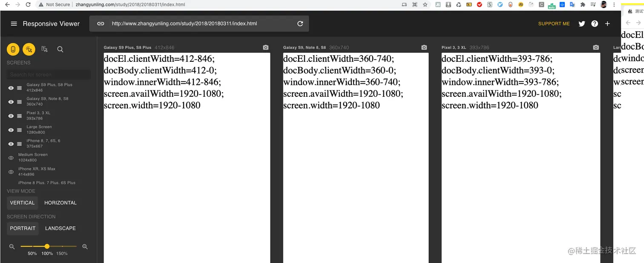This screenshot has width=644, height=263.
Task: Set zoom to the 150% mark
Action: (x=62, y=253)
